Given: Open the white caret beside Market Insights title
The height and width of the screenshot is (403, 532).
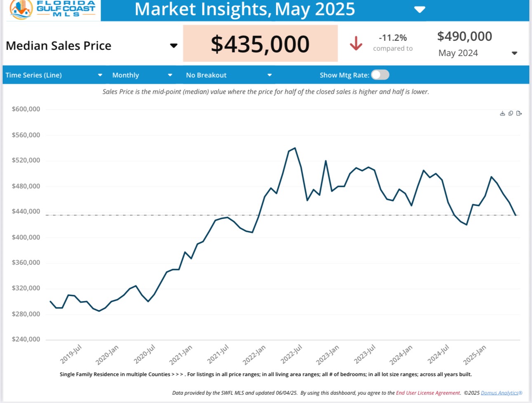Looking at the screenshot, I should point(419,9).
